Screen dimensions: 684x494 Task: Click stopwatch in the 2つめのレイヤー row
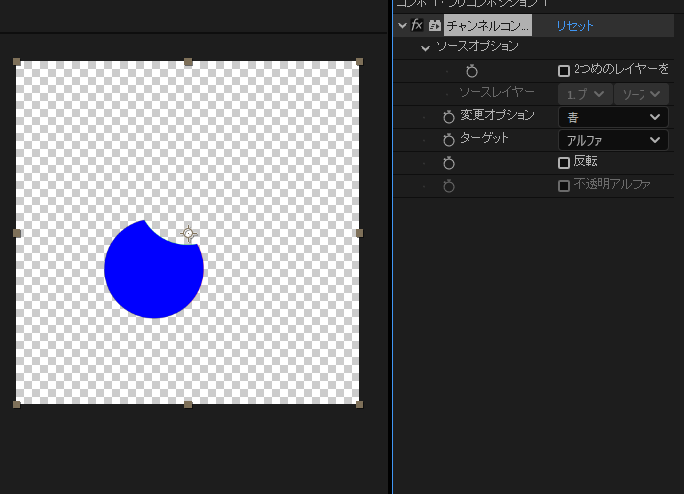(472, 71)
